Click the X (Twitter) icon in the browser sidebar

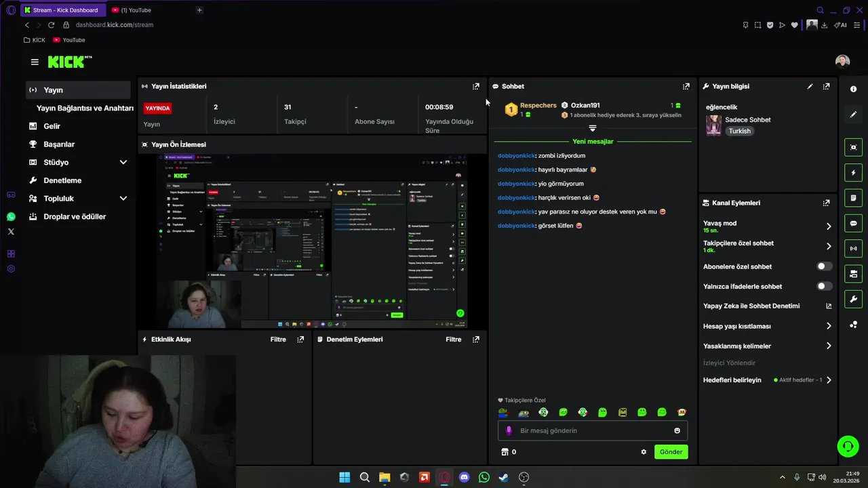[x=11, y=232]
